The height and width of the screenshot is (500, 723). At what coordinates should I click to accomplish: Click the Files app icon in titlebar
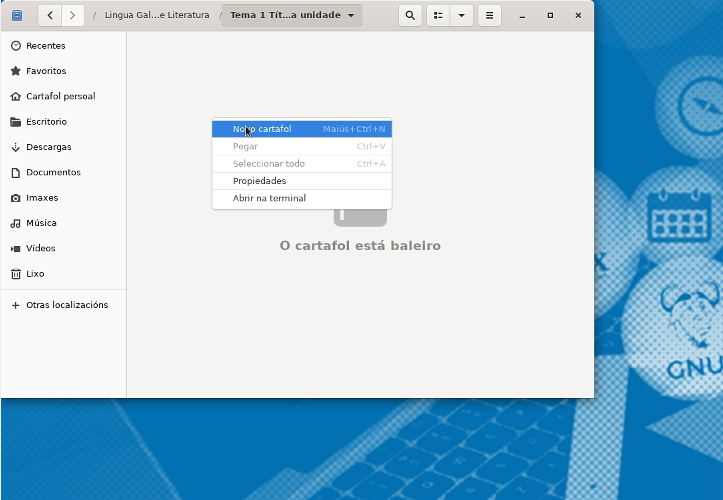(x=17, y=16)
